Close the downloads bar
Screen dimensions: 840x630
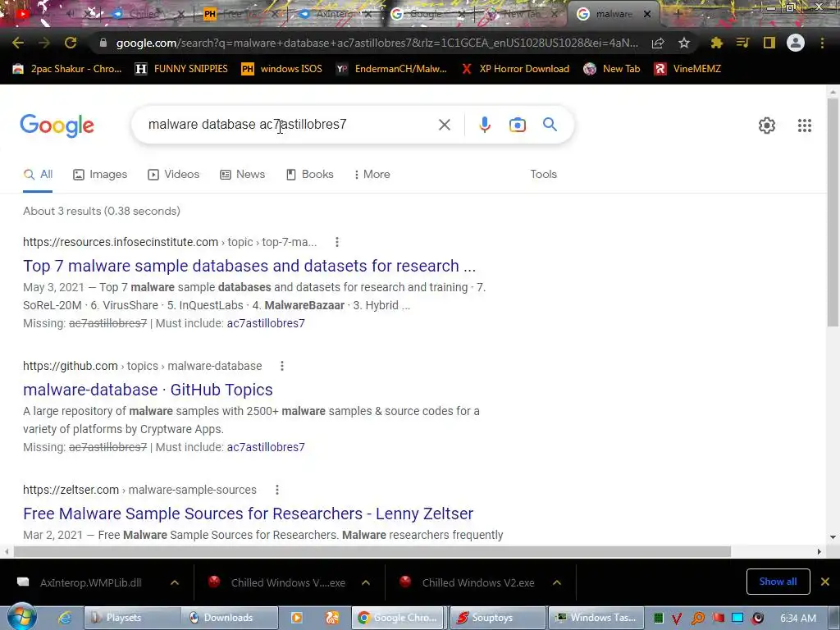(x=825, y=582)
